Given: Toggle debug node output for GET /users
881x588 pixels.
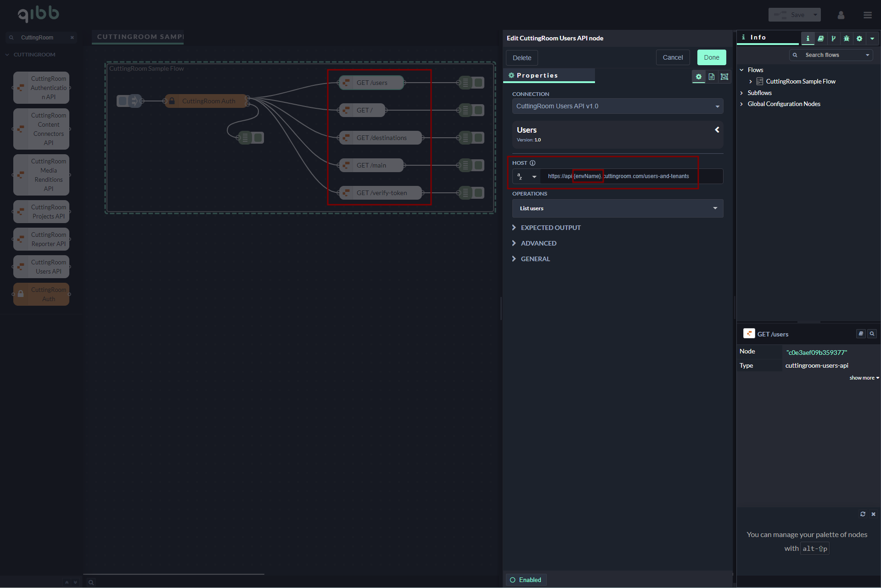Looking at the screenshot, I should click(x=479, y=83).
